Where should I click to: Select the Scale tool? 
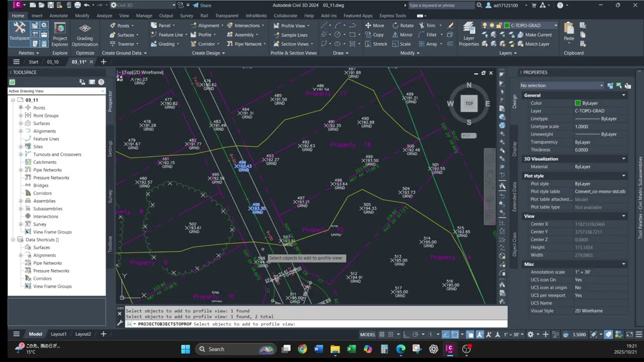tap(401, 44)
